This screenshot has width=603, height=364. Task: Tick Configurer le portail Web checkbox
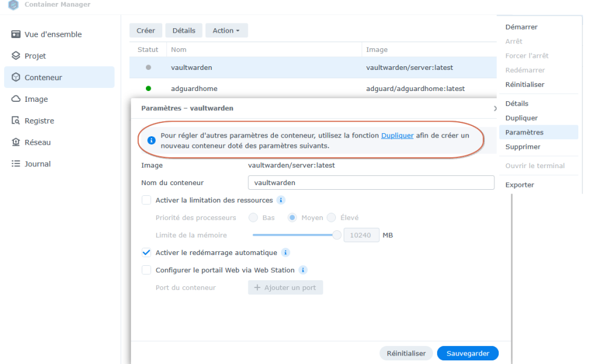pyautogui.click(x=146, y=270)
